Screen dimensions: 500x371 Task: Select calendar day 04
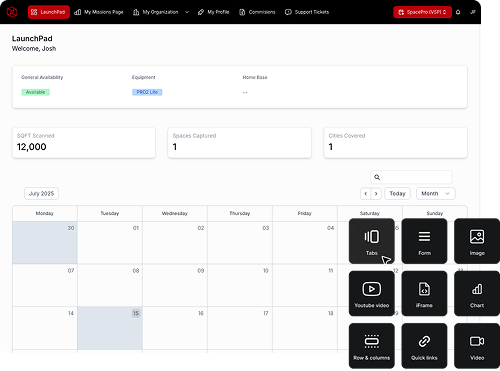tap(305, 242)
